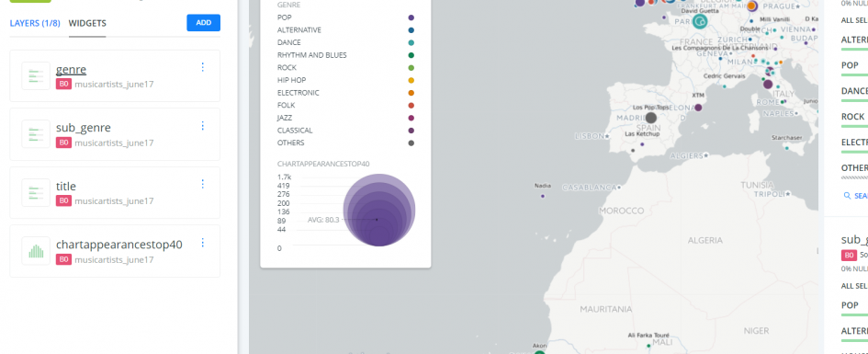This screenshot has width=868, height=354.
Task: Click the genre category widget icon
Action: 36,76
